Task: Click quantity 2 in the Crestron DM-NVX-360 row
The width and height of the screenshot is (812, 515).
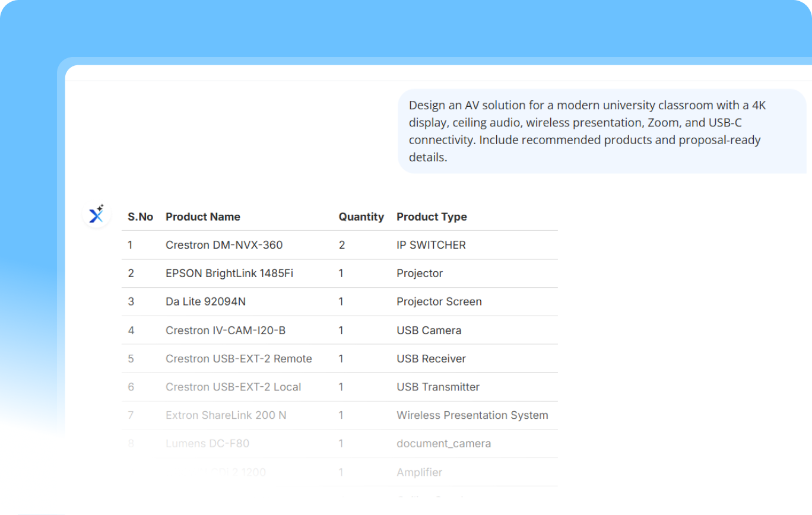Action: [342, 245]
